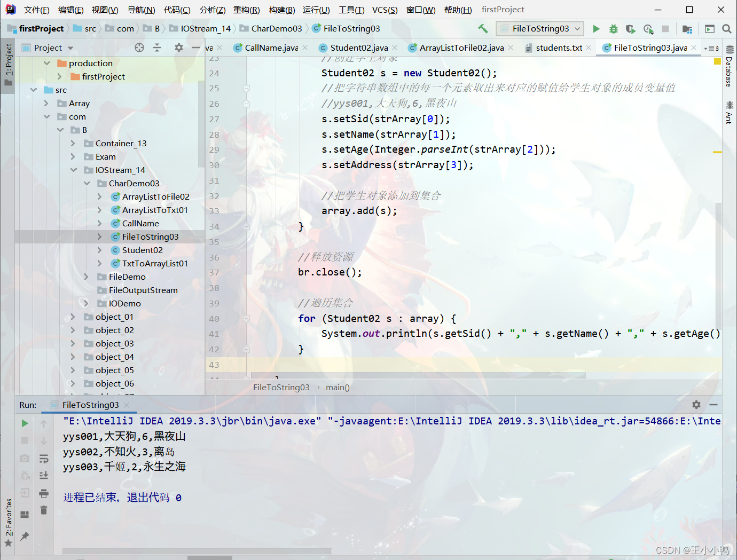Open Project panel gear settings

pos(179,48)
